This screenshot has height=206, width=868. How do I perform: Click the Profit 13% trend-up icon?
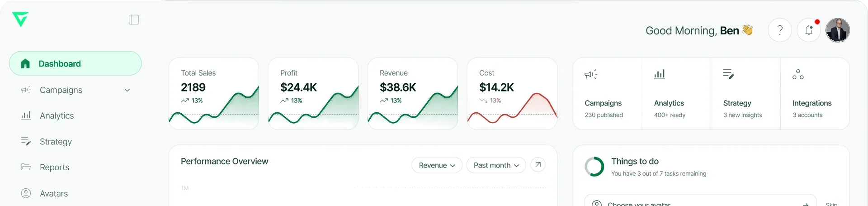[x=284, y=101]
